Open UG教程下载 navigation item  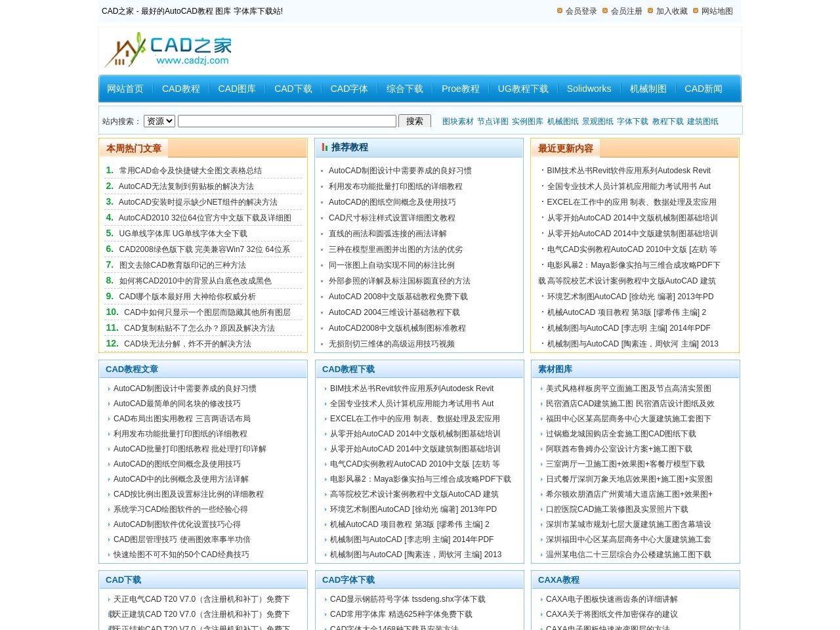523,89
